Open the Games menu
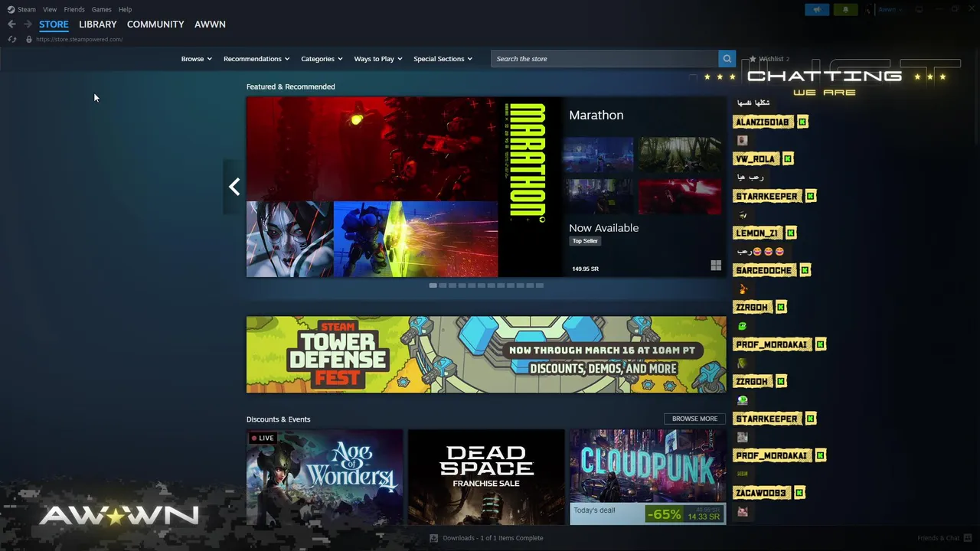This screenshot has width=980, height=551. (101, 9)
